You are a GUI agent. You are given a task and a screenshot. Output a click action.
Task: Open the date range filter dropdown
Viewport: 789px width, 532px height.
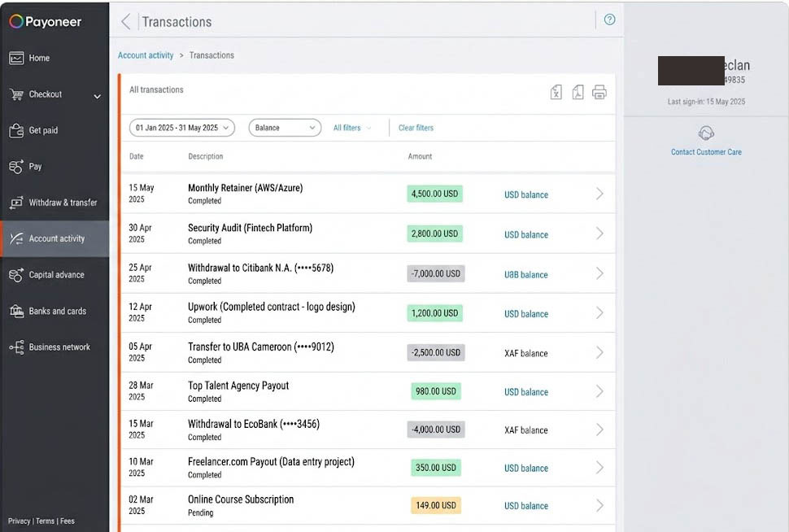tap(181, 128)
